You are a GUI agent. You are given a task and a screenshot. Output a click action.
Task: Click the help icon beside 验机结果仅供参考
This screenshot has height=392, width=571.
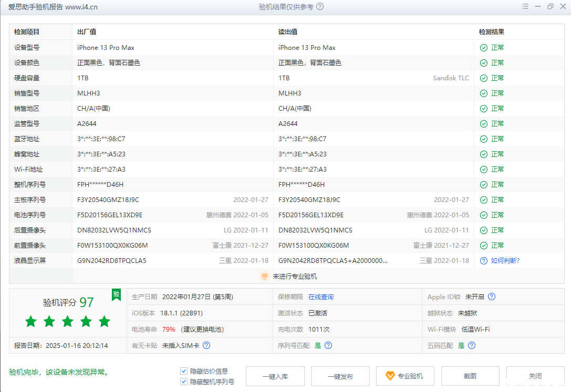coord(320,6)
